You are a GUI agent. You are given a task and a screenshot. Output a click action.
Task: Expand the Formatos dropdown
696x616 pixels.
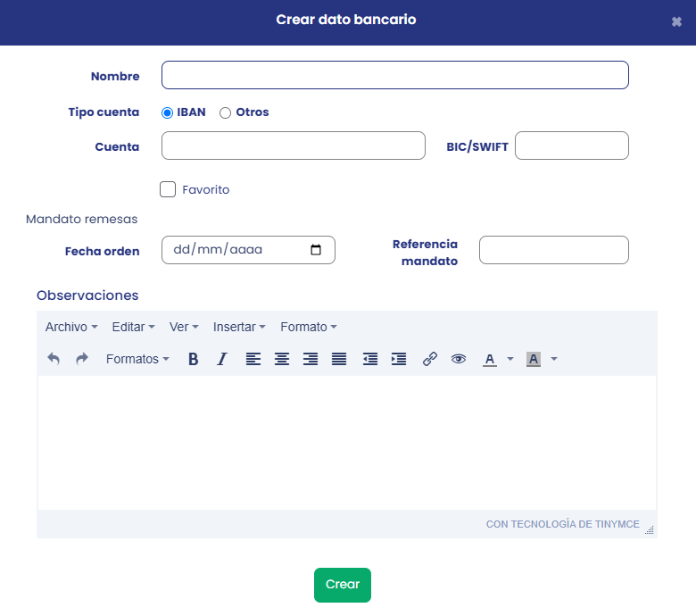point(137,359)
